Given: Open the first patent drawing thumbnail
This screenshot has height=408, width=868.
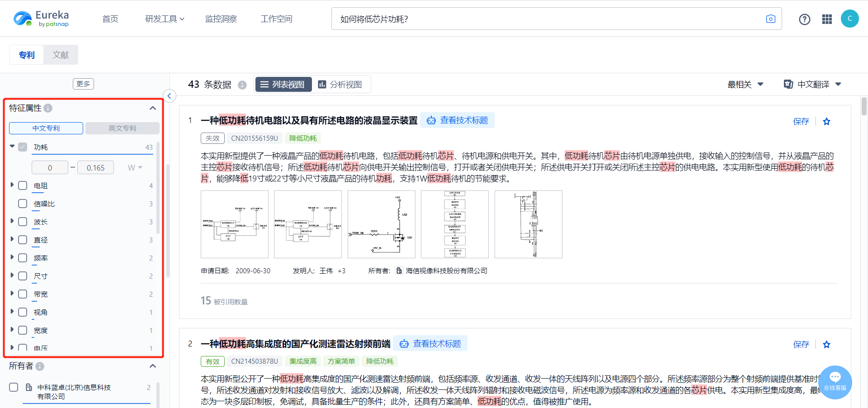Looking at the screenshot, I should tap(235, 224).
